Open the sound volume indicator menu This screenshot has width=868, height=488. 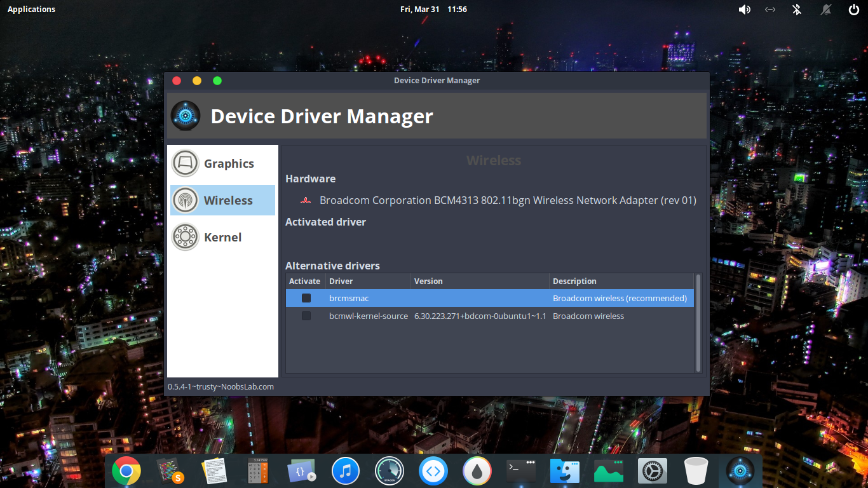click(744, 10)
